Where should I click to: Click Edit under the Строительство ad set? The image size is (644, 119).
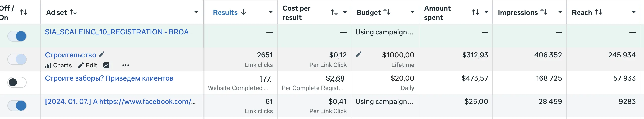pyautogui.click(x=88, y=65)
